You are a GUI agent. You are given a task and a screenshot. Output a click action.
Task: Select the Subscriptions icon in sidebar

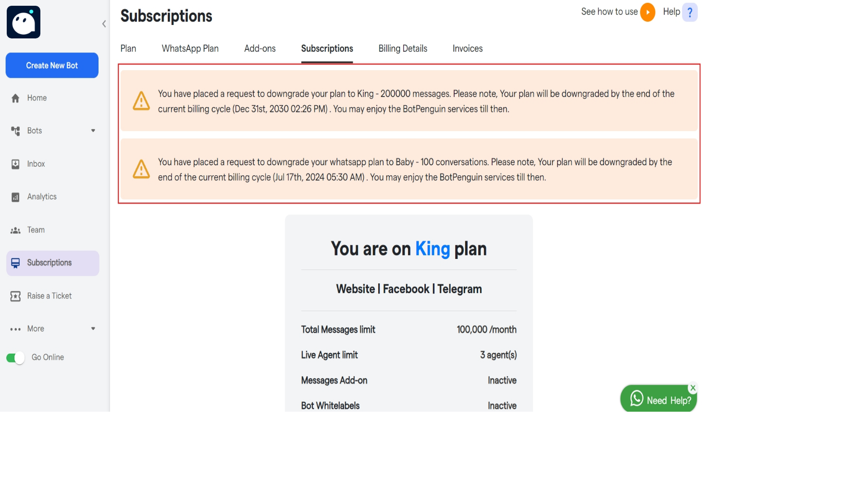(x=16, y=263)
